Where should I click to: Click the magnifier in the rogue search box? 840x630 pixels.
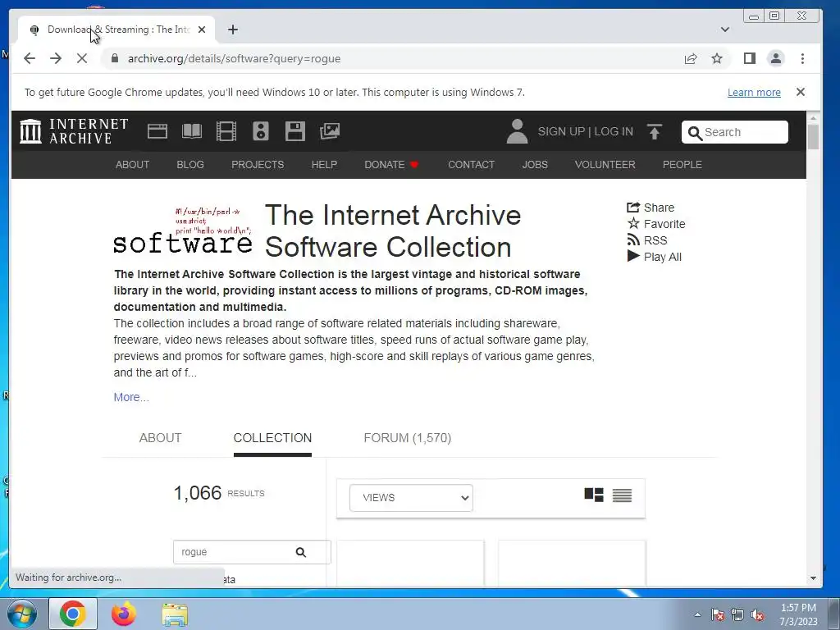pyautogui.click(x=301, y=552)
